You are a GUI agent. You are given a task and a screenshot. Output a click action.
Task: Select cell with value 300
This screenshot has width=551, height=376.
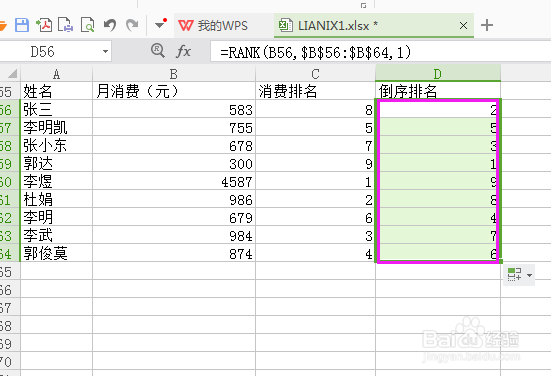[174, 163]
